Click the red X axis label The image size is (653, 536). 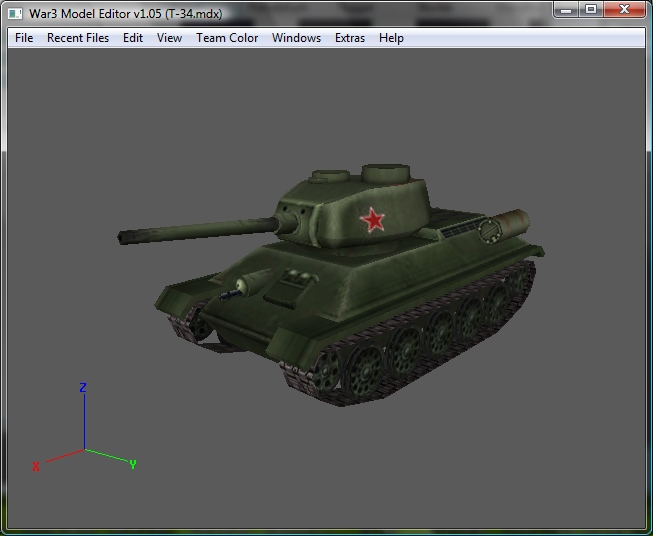36,466
